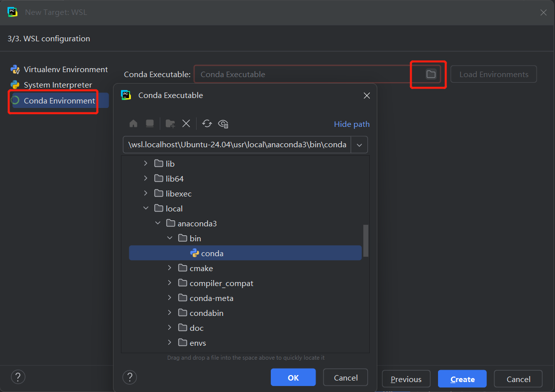Collapse the bin folder

pos(170,238)
